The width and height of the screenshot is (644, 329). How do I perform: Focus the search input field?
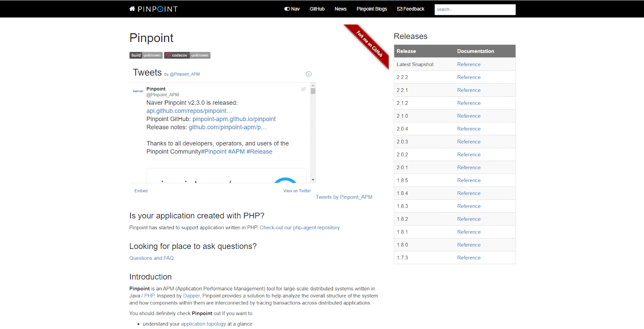(x=475, y=9)
